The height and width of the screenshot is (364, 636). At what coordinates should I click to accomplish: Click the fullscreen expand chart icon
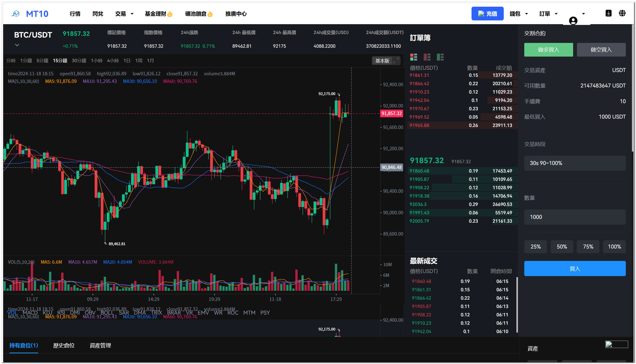point(396,61)
